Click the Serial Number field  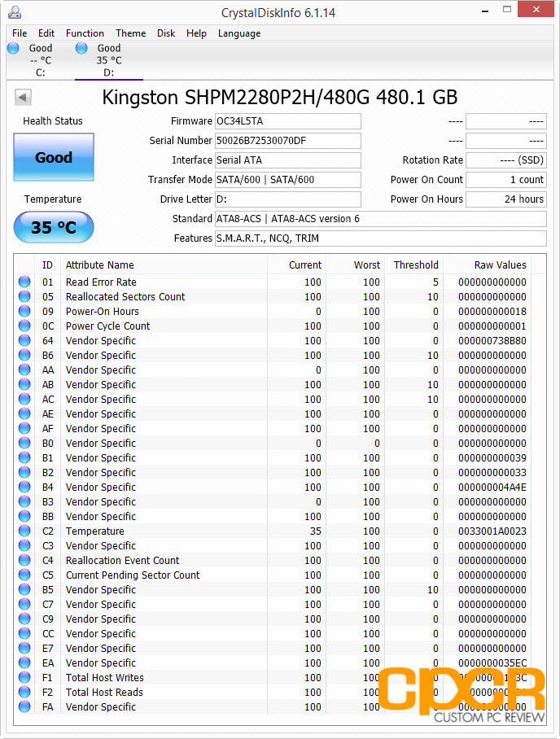click(x=288, y=141)
